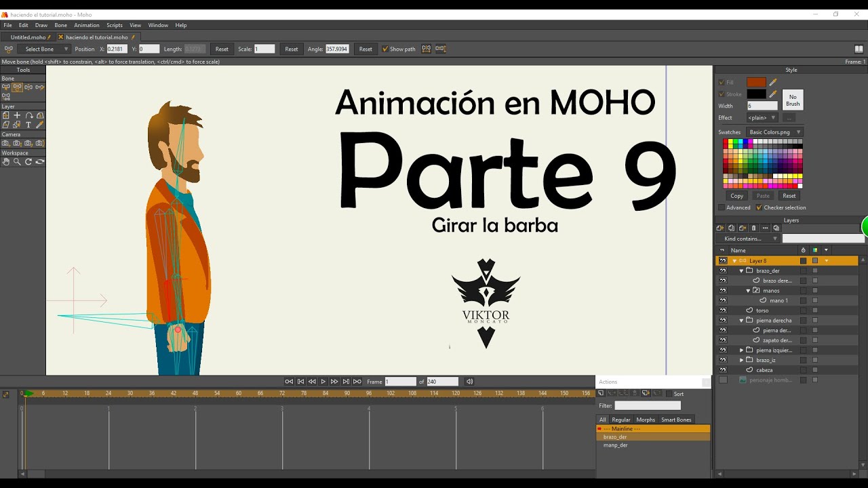Click the Copy style button

737,196
